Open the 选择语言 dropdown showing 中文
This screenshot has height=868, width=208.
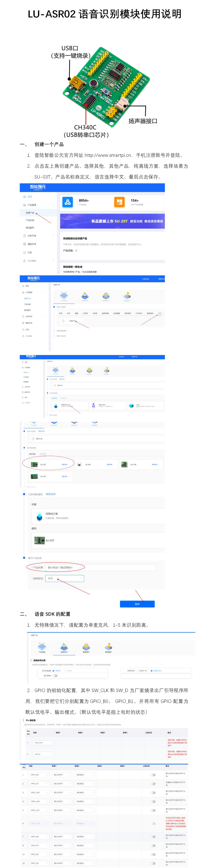pos(65,579)
